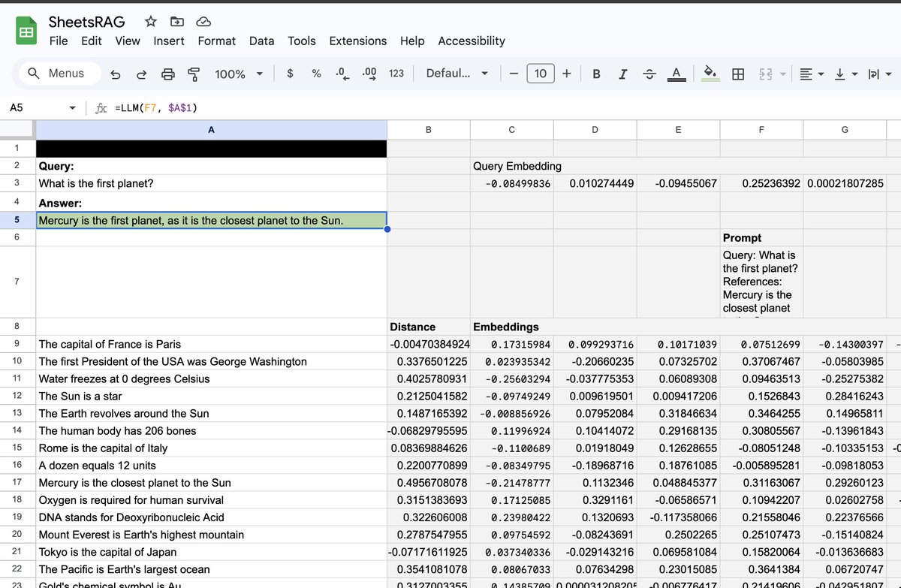Star the SheetsRAG document
Image resolution: width=901 pixels, height=588 pixels.
(150, 22)
